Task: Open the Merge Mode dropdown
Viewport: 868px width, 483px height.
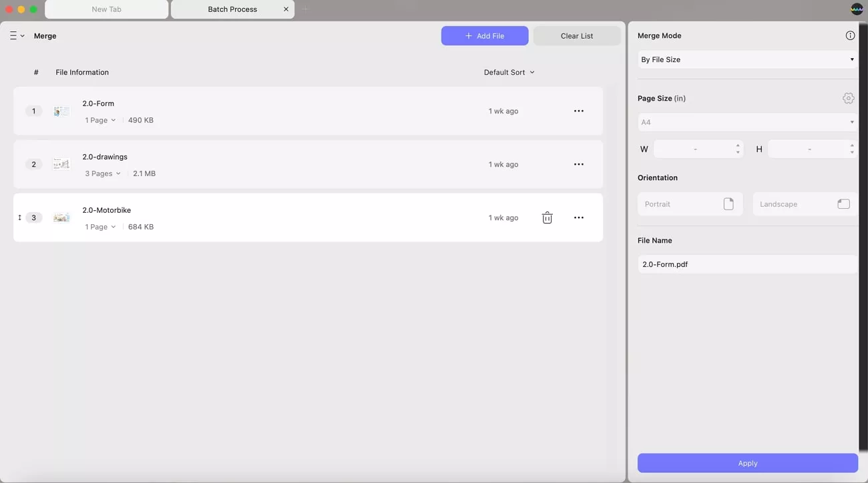Action: click(x=746, y=59)
